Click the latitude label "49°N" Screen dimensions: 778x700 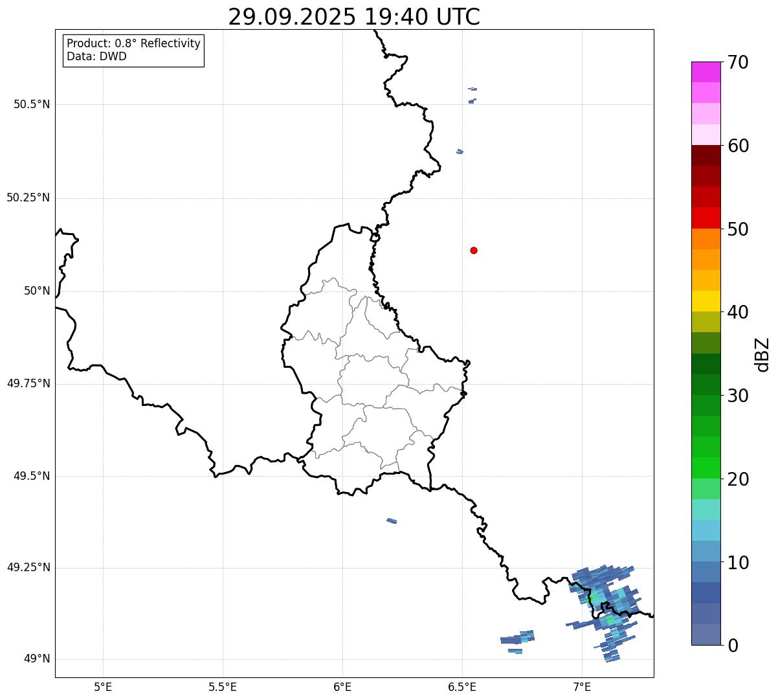(37, 659)
